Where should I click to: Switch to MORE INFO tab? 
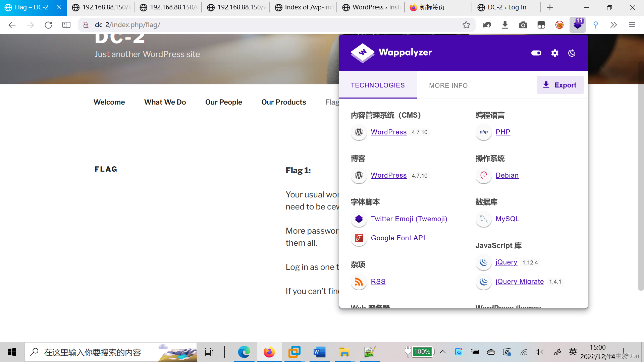[448, 85]
